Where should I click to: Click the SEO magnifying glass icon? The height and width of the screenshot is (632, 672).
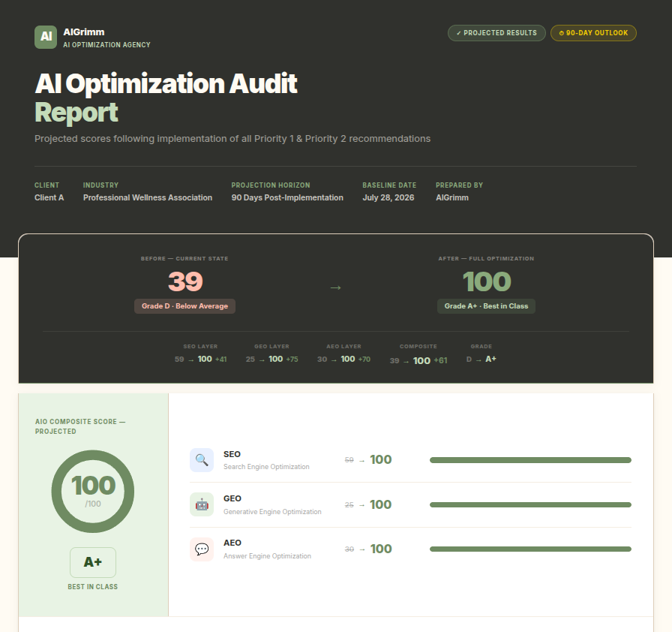click(x=202, y=460)
